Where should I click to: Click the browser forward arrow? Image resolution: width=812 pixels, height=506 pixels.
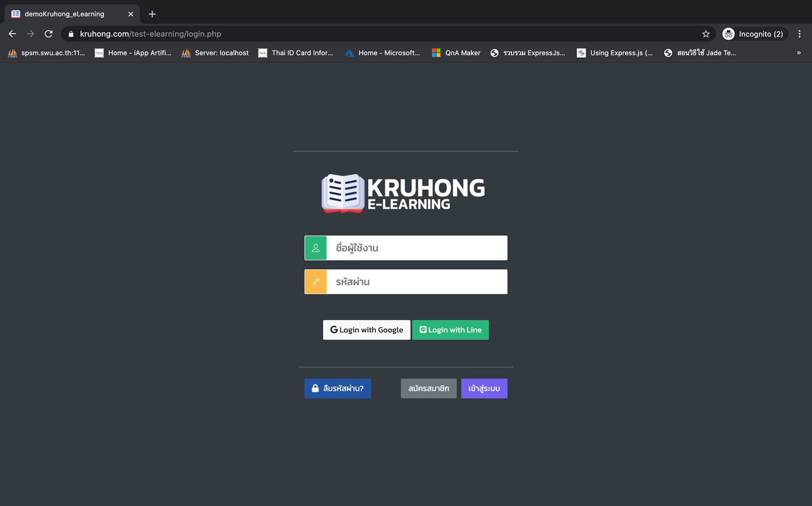[x=31, y=34]
